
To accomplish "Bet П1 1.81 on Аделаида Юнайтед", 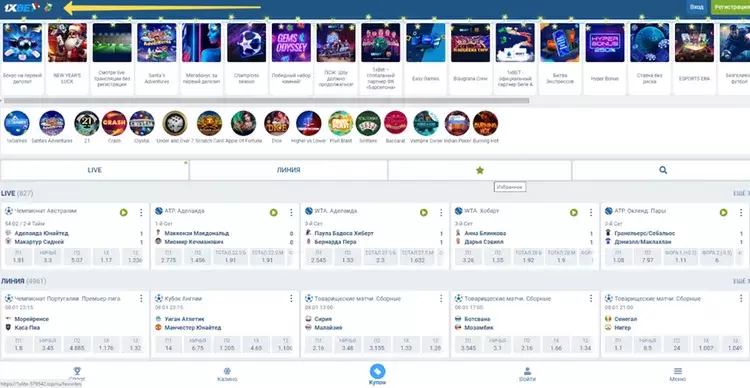I will click(19, 257).
